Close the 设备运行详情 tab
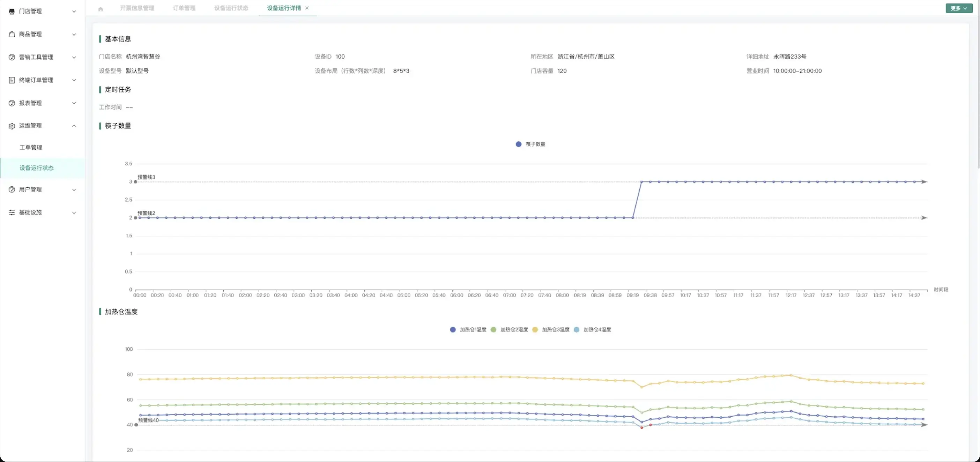Image resolution: width=980 pixels, height=462 pixels. [307, 8]
